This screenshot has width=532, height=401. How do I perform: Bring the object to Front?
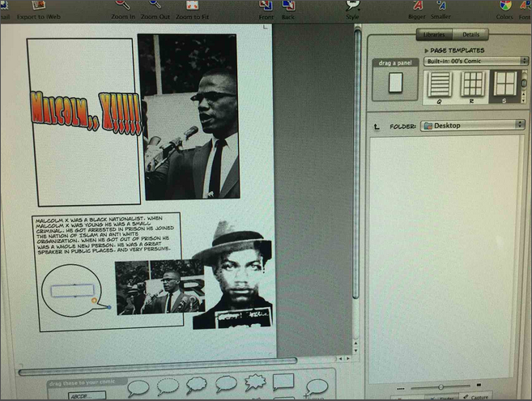click(266, 6)
